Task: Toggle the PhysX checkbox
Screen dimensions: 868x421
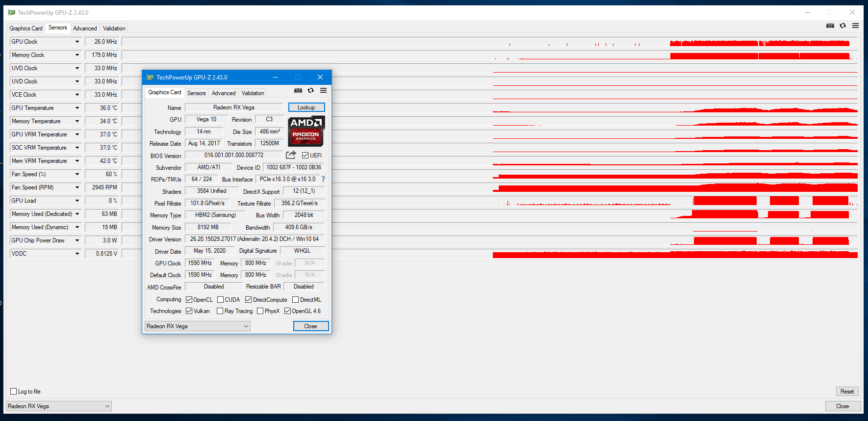Action: coord(260,311)
